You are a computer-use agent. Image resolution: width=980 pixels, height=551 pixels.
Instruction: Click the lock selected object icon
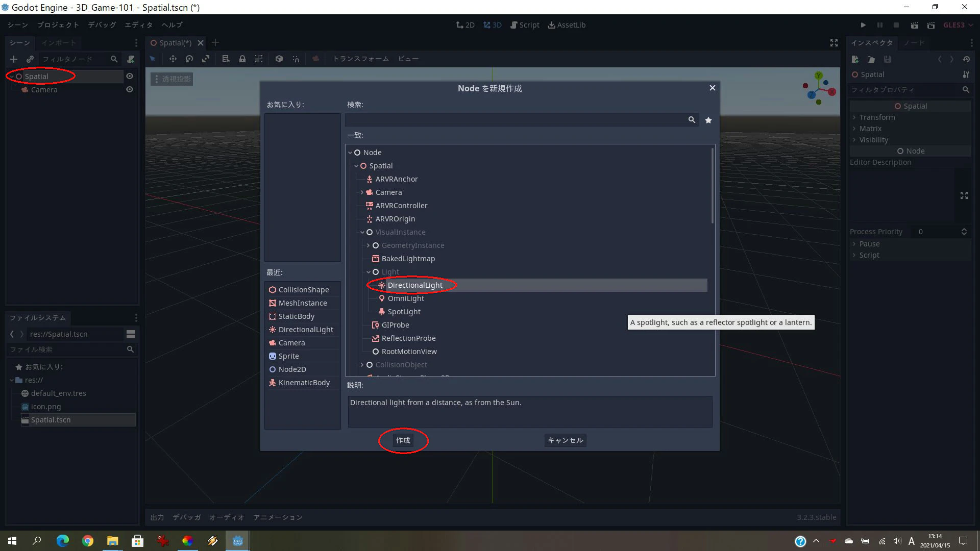click(x=242, y=59)
